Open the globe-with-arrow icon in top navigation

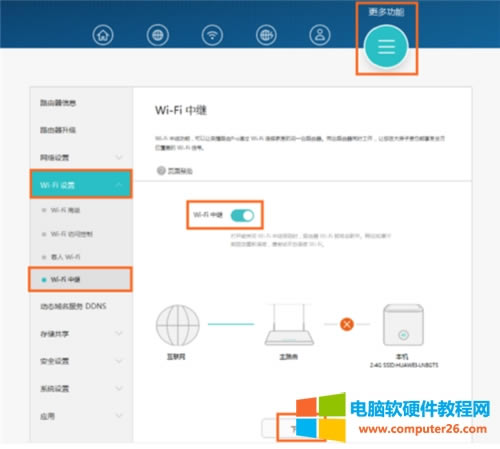tap(266, 35)
